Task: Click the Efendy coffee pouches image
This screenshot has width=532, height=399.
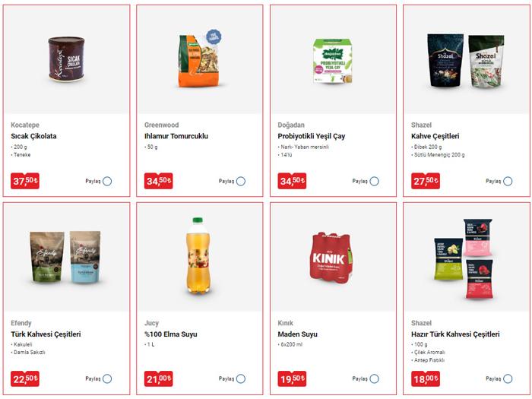Action: [65, 257]
